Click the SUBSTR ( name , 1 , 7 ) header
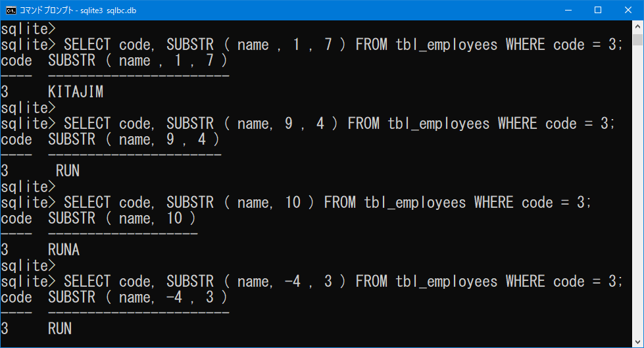 [x=137, y=61]
